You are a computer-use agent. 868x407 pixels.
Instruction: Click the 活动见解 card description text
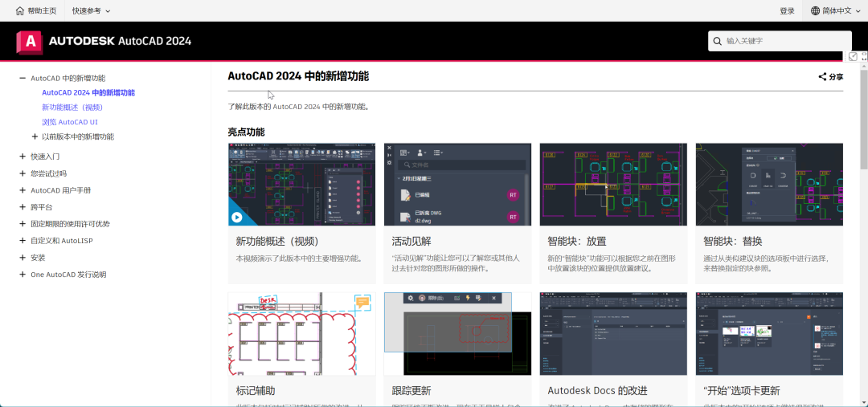tap(456, 263)
